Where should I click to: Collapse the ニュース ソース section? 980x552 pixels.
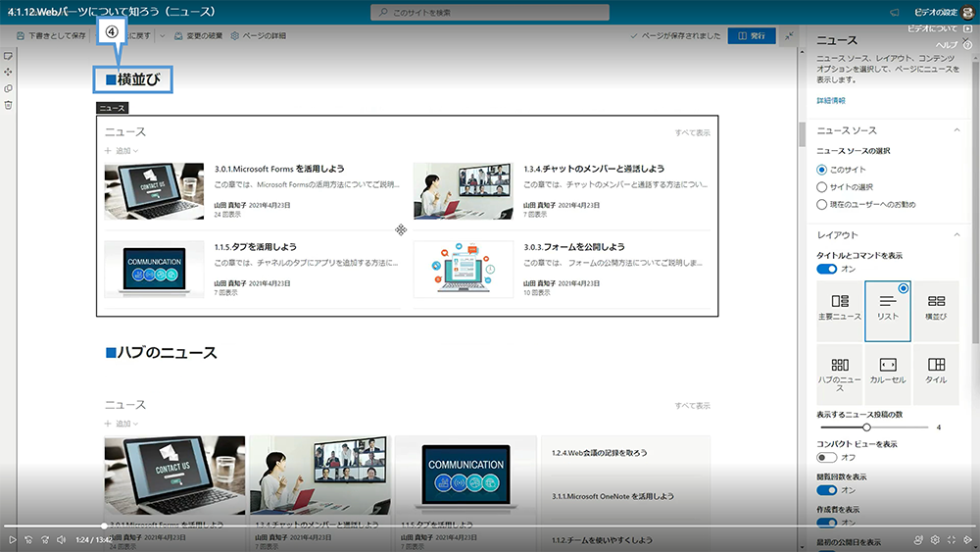click(x=956, y=130)
